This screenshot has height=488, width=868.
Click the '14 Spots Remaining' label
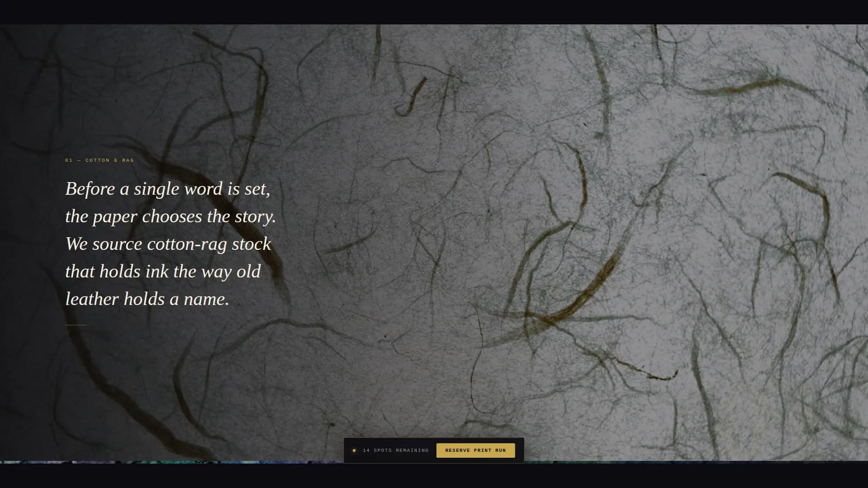pyautogui.click(x=395, y=450)
